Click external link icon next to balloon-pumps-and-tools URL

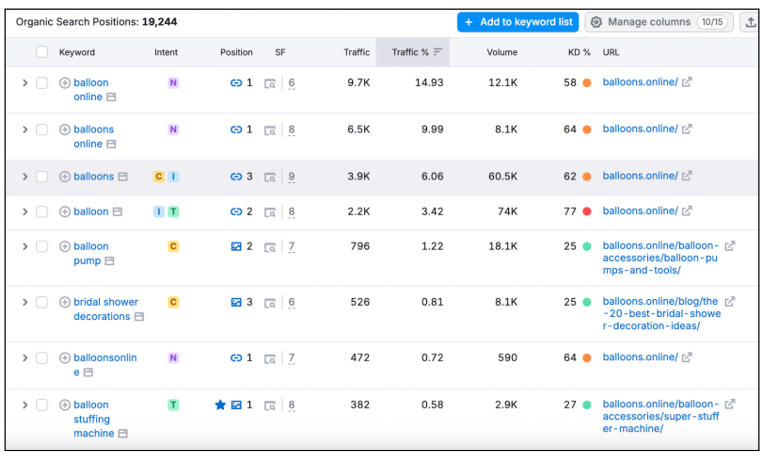(x=730, y=246)
